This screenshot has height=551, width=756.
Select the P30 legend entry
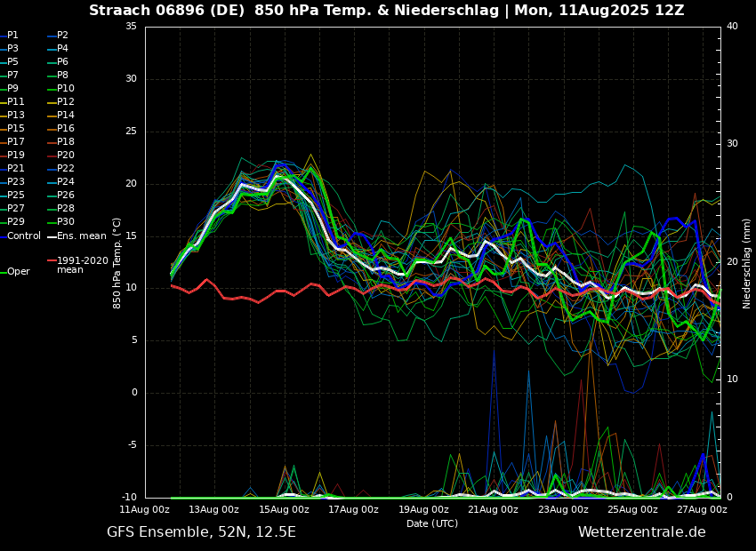click(66, 222)
